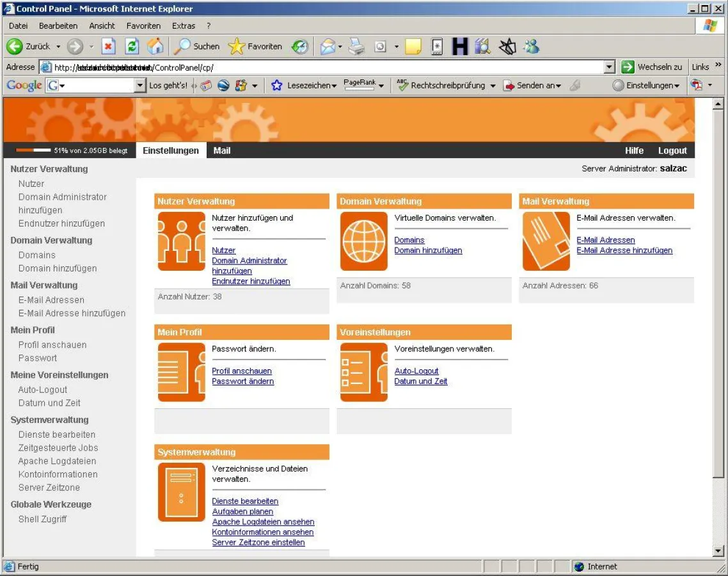This screenshot has height=576, width=728.
Task: Open the Nutzer Verwaltung people icon
Action: pyautogui.click(x=181, y=241)
